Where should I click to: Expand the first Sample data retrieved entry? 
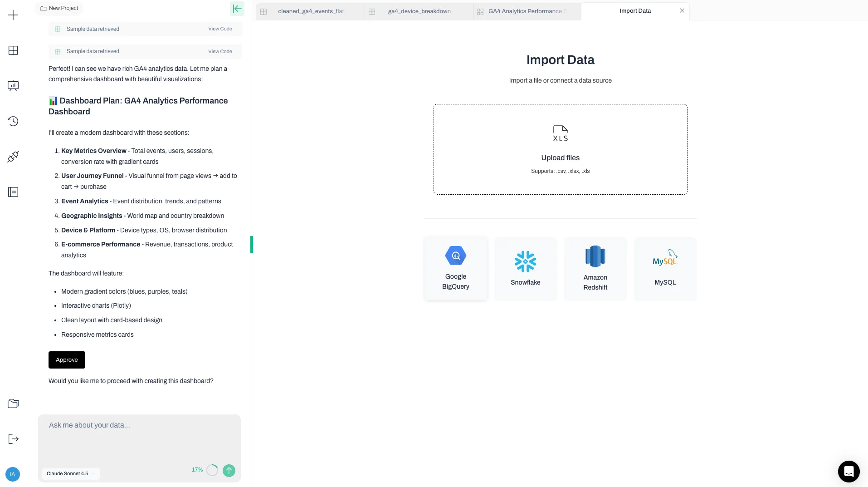coord(93,29)
